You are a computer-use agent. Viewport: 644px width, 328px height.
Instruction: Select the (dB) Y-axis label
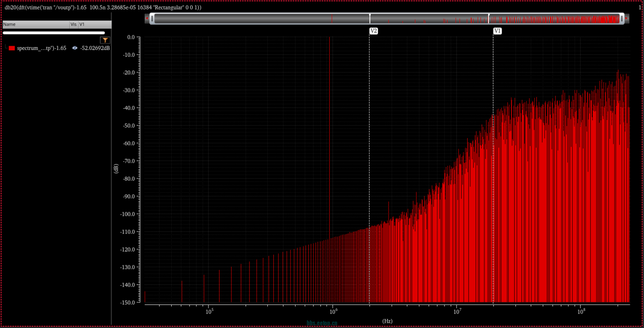pyautogui.click(x=116, y=168)
